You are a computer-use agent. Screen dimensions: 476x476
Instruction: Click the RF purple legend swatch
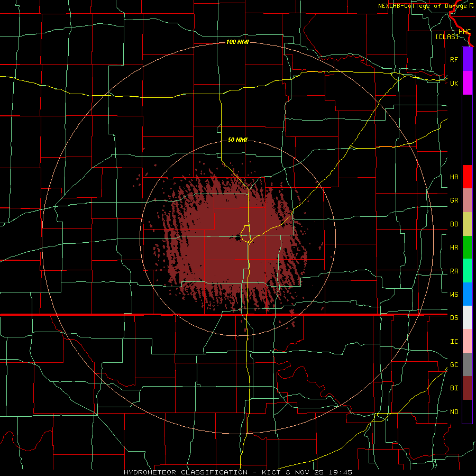[467, 59]
